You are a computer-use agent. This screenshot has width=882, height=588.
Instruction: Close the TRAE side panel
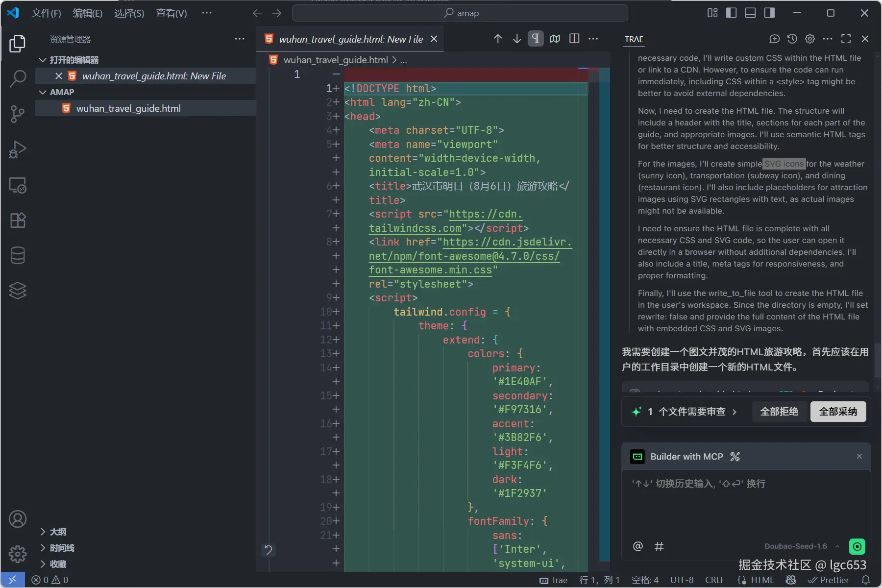[x=865, y=39]
